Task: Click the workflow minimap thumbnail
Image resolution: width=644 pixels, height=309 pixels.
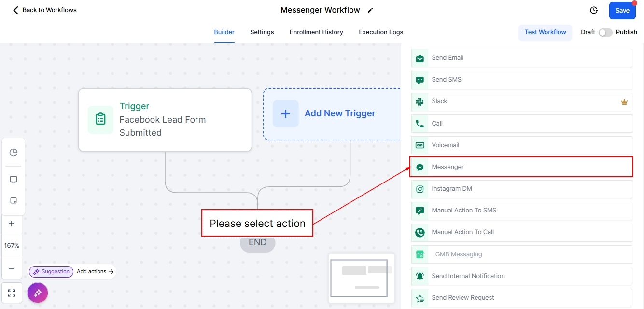Action: point(361,279)
